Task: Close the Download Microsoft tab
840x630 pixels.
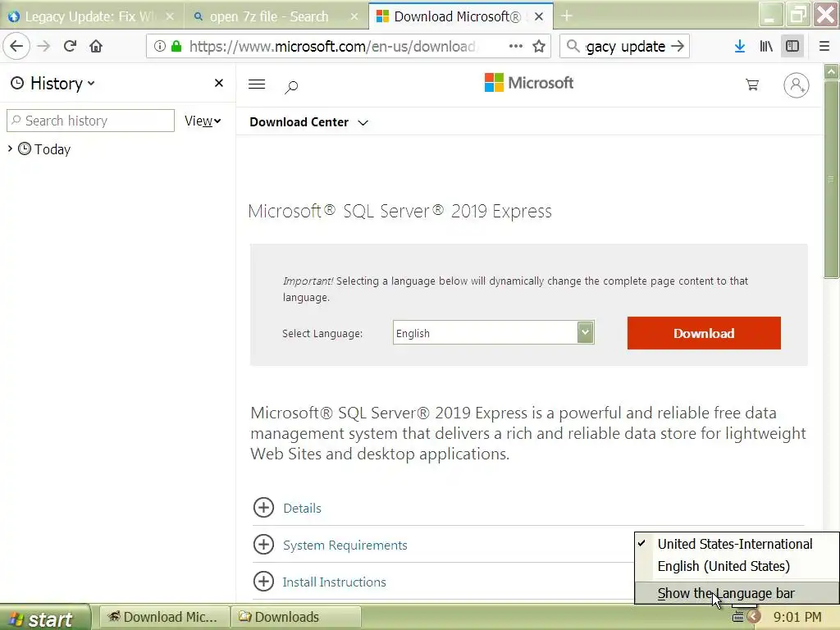Action: (x=539, y=16)
